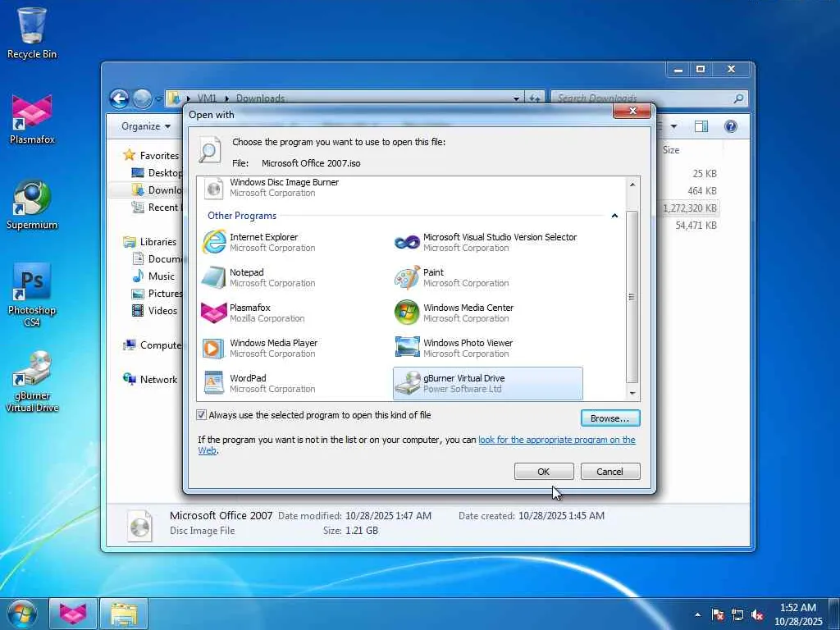This screenshot has height=630, width=840.
Task: Click the Size column header in Explorer
Action: (x=671, y=150)
